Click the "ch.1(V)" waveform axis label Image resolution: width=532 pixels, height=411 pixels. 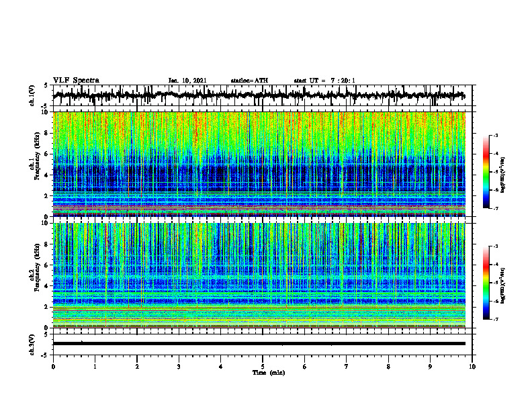(x=32, y=95)
